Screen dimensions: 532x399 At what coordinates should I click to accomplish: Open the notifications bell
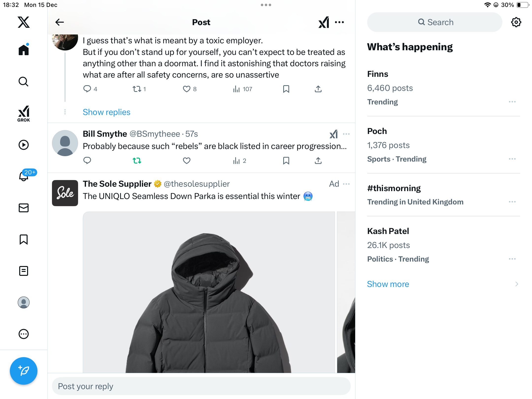coord(24,176)
